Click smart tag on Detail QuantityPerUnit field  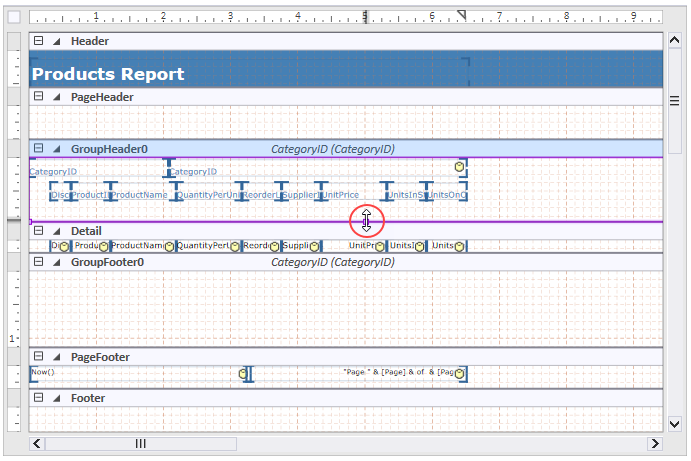coord(235,246)
